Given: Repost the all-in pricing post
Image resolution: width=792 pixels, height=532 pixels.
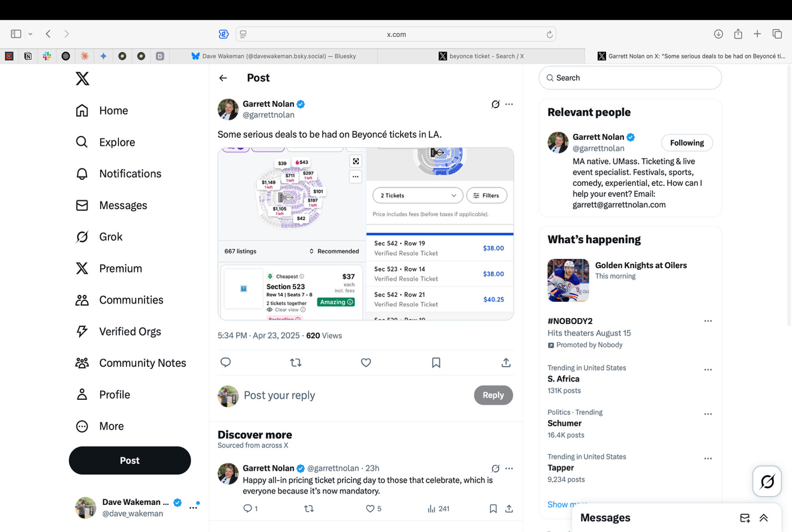Looking at the screenshot, I should coord(309,508).
